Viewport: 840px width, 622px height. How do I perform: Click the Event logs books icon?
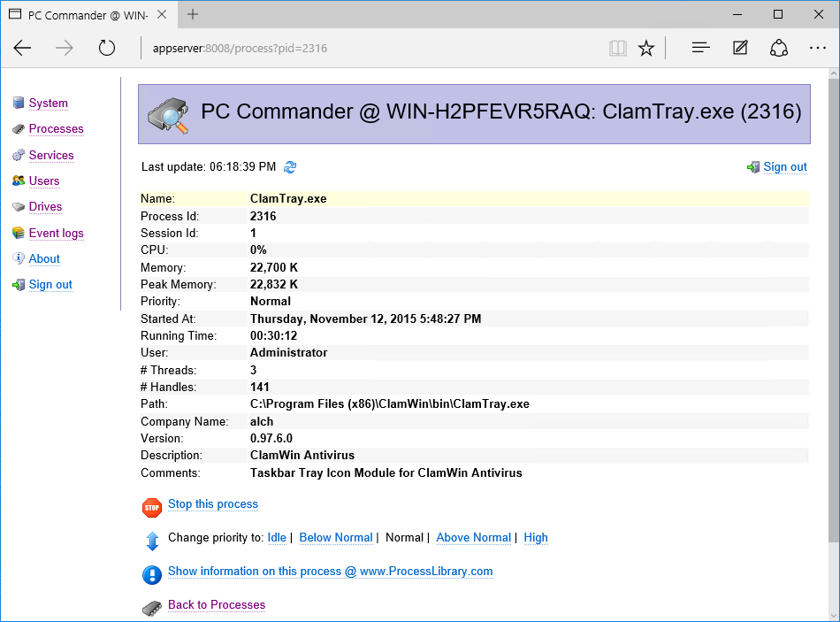[19, 233]
